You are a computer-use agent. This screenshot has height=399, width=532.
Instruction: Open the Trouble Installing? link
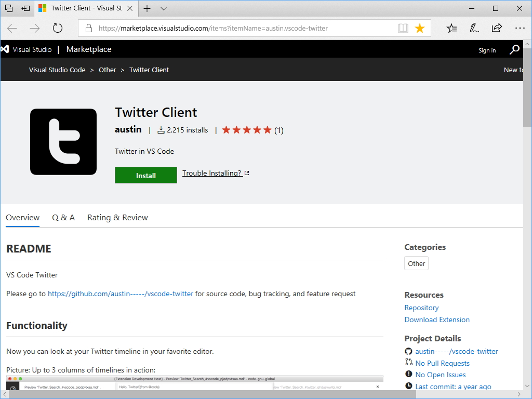(212, 173)
